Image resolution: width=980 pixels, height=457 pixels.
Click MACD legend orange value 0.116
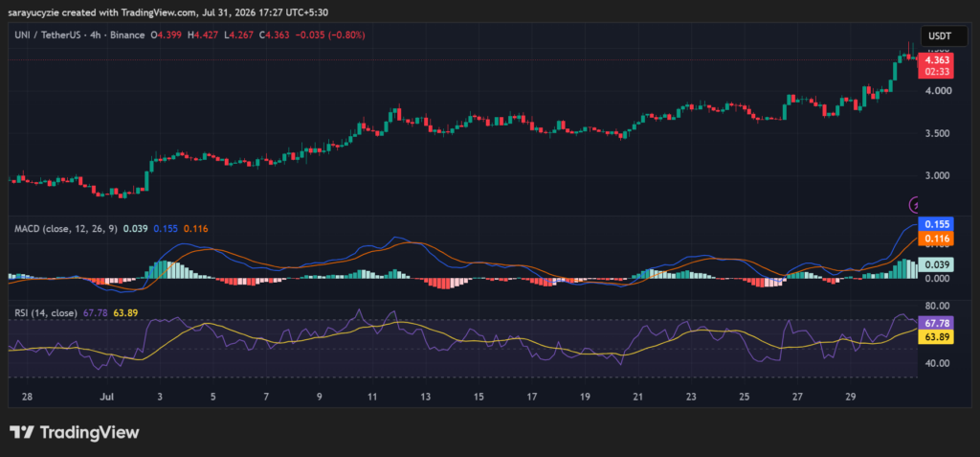[195, 229]
